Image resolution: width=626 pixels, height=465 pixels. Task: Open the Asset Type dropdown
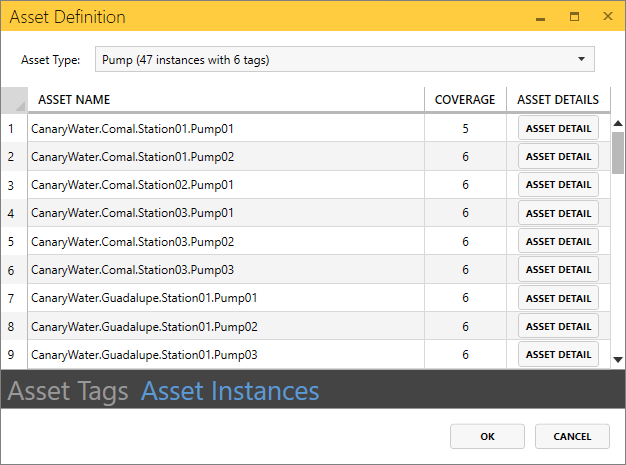click(x=345, y=59)
